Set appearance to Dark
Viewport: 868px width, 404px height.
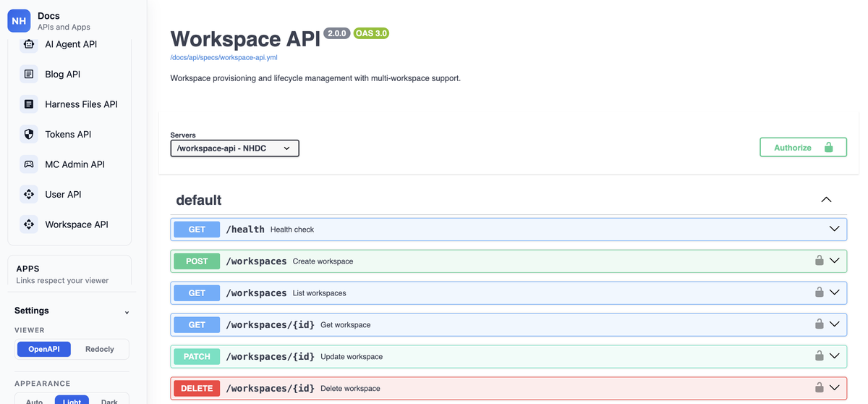click(109, 400)
